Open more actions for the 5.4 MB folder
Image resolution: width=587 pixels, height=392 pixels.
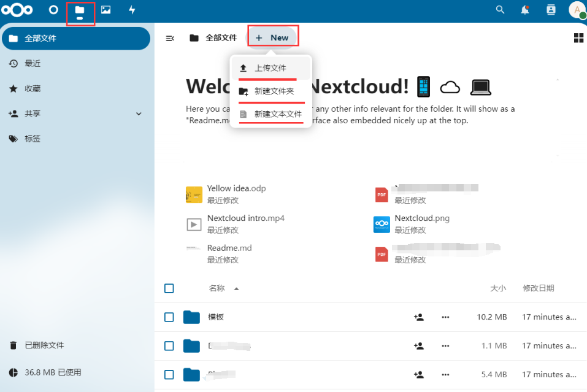[445, 374]
